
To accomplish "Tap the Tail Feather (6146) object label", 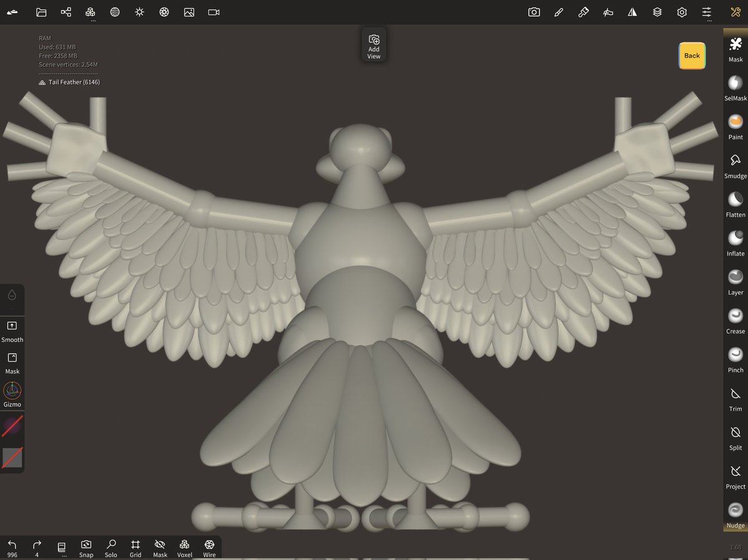I will tap(69, 82).
